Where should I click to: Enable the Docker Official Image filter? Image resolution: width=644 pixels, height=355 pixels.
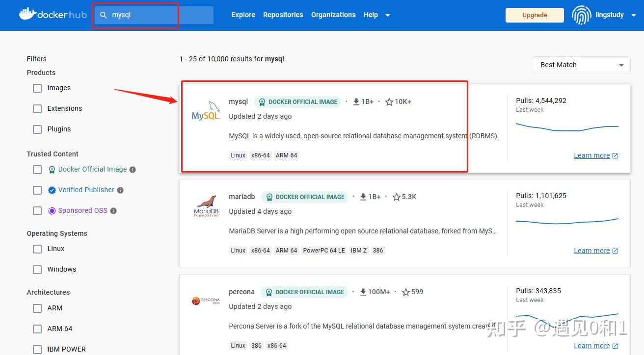click(37, 169)
